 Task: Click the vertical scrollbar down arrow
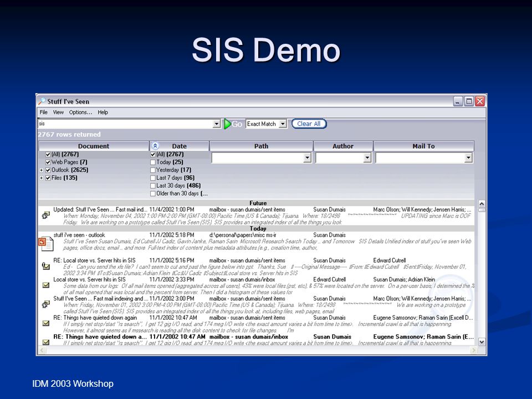(x=482, y=342)
